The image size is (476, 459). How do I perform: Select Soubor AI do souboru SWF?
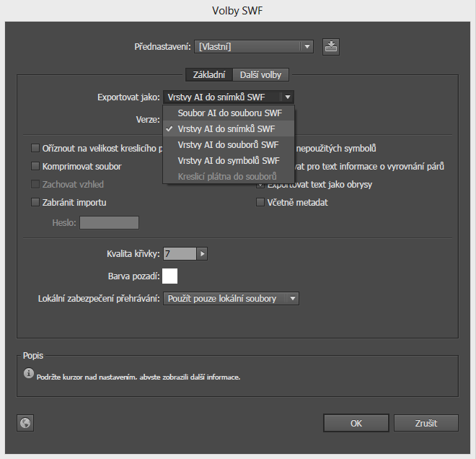(229, 113)
